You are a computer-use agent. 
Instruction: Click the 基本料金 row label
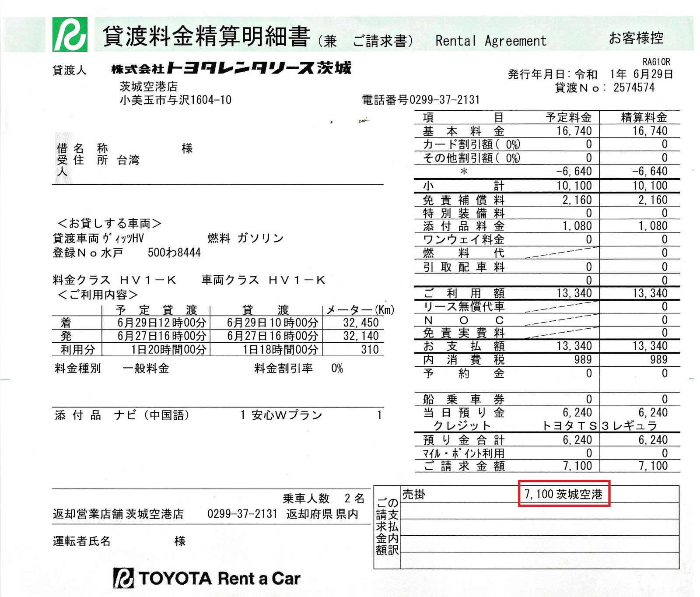coord(463,131)
